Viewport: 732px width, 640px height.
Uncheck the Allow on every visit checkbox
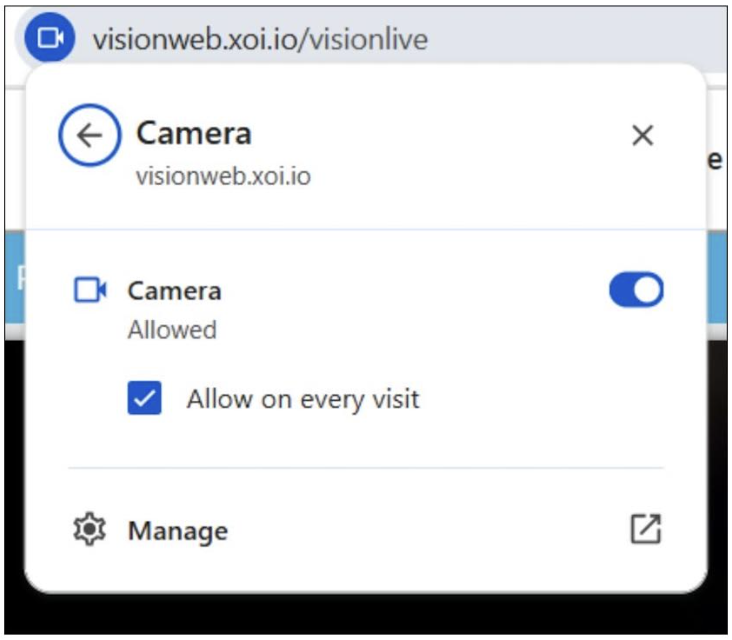(145, 400)
